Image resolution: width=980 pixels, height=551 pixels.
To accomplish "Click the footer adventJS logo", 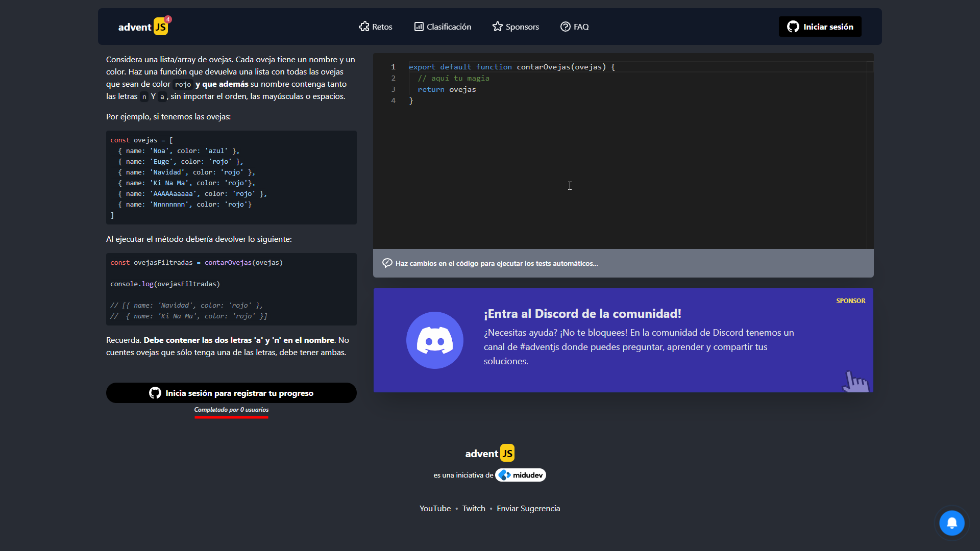I will (489, 453).
